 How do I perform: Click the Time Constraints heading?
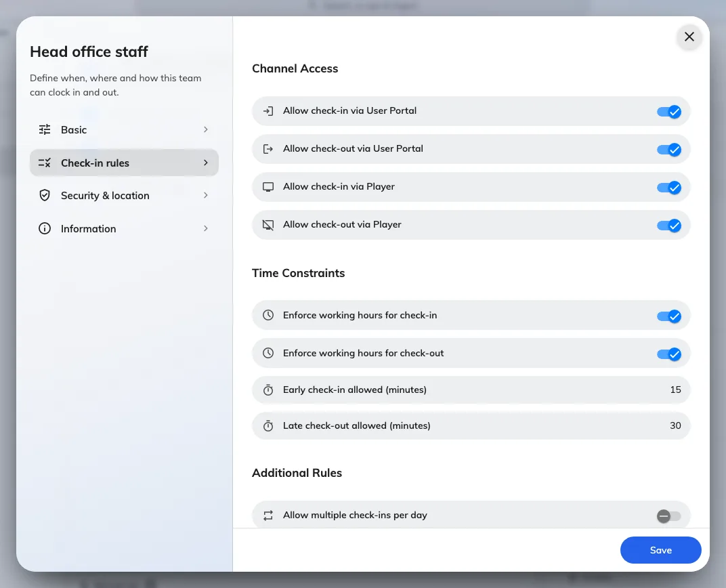click(298, 273)
